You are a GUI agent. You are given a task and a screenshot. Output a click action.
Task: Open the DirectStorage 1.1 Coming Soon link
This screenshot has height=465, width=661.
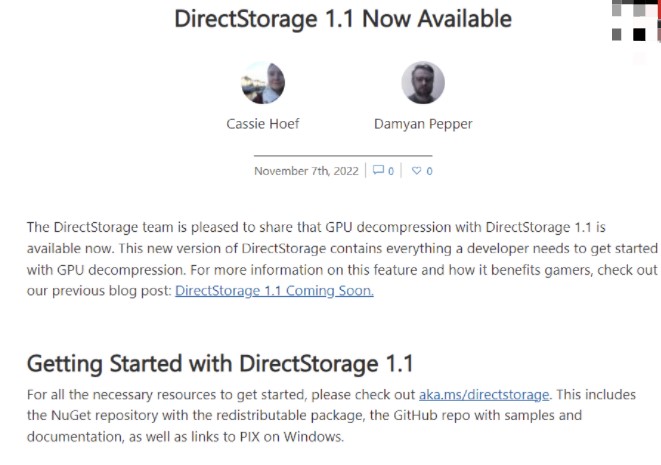coord(274,291)
